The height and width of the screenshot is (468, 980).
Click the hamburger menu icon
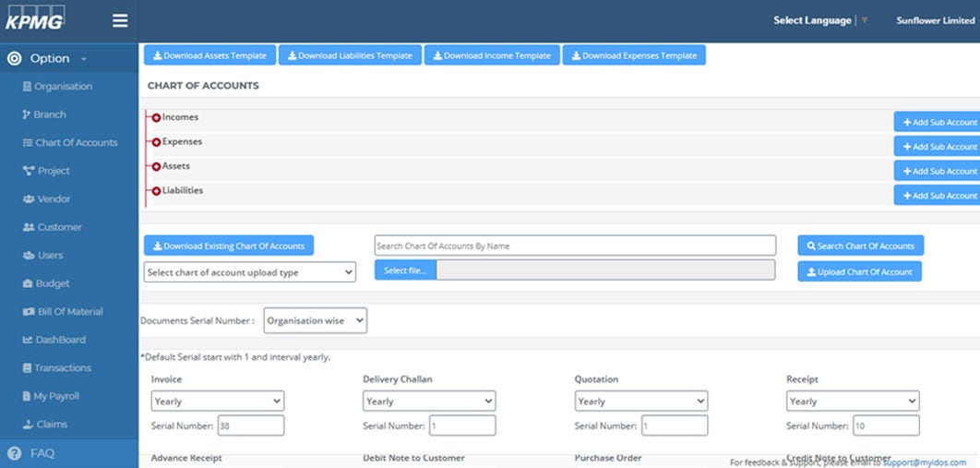(x=120, y=20)
